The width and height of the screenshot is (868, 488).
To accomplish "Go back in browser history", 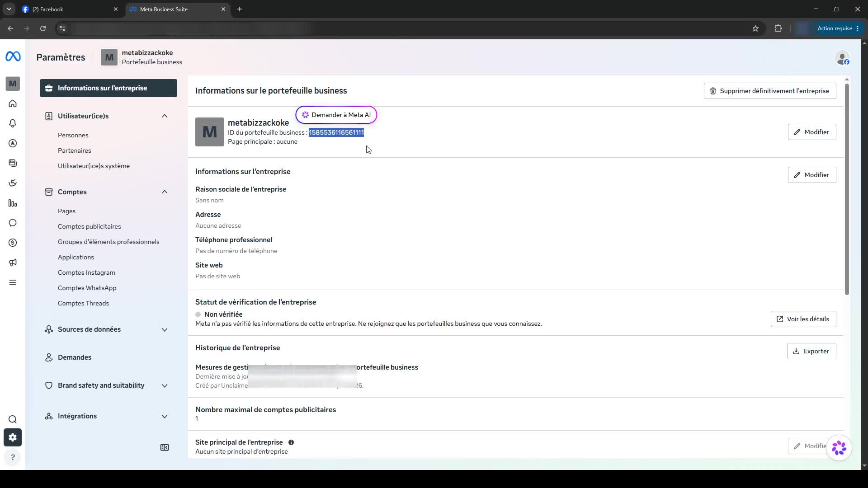I will pyautogui.click(x=10, y=28).
